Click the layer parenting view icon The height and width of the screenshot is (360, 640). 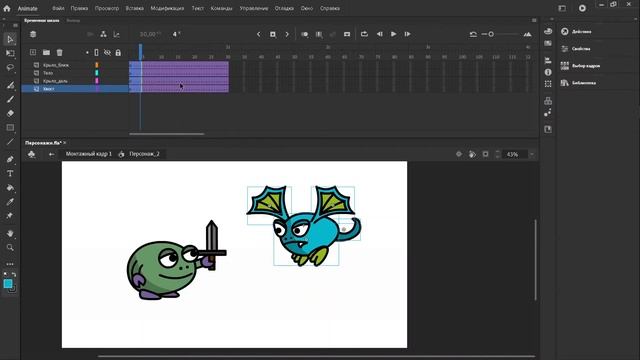click(x=103, y=34)
